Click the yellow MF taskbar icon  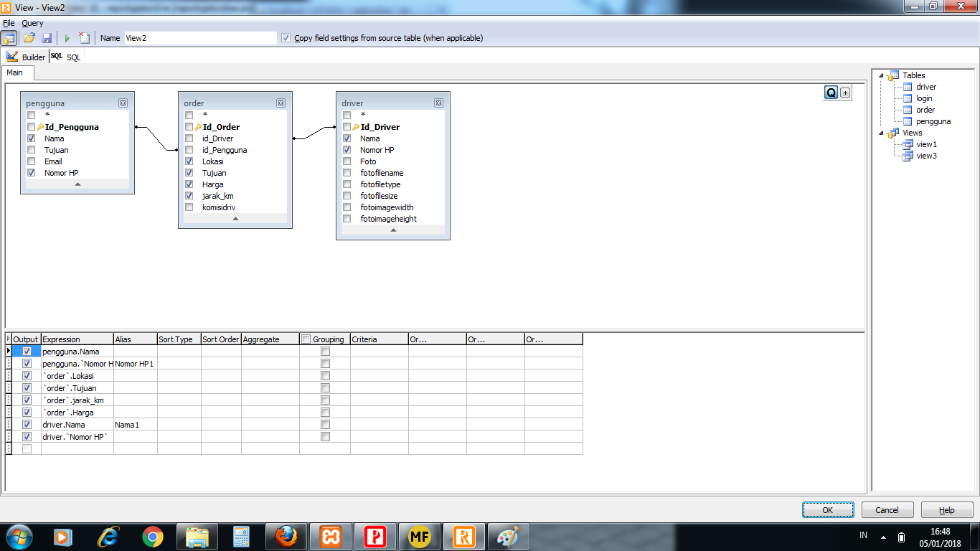tap(420, 537)
